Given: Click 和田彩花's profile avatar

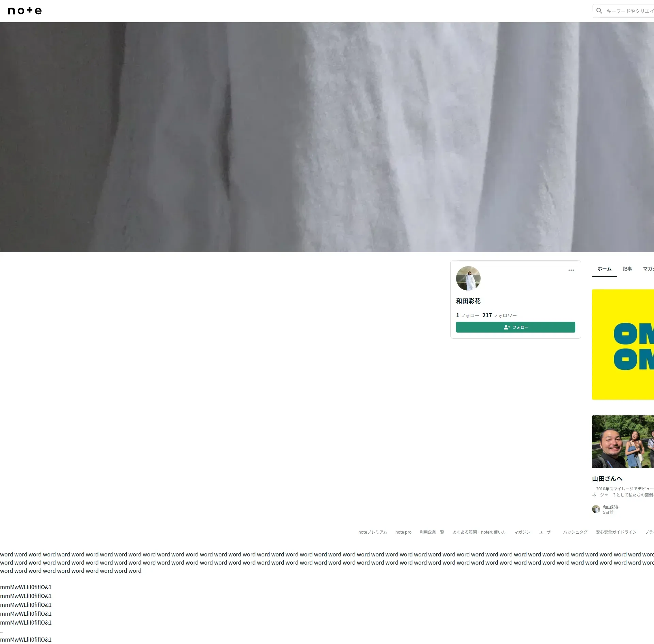Looking at the screenshot, I should 468,278.
